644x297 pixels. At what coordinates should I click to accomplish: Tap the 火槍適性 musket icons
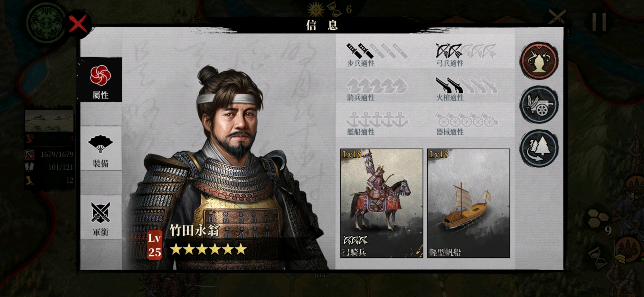(x=467, y=85)
